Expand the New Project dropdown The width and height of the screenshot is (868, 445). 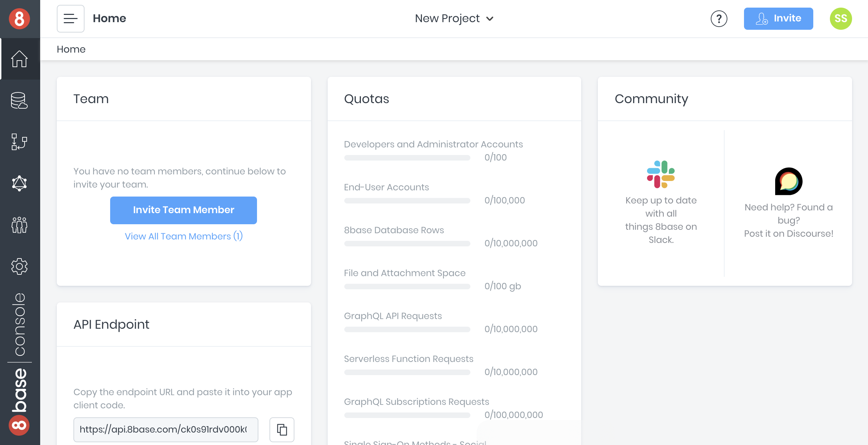(454, 19)
